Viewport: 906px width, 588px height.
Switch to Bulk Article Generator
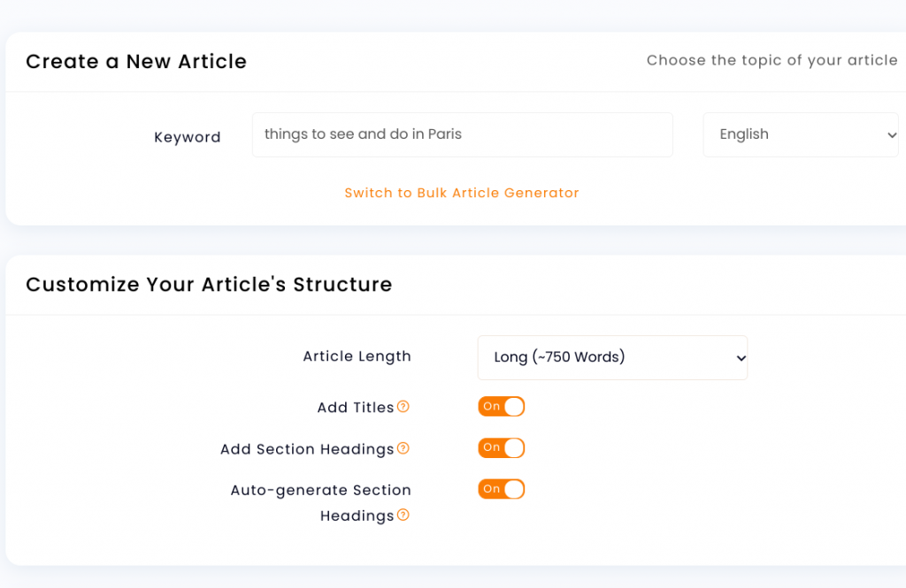point(462,193)
